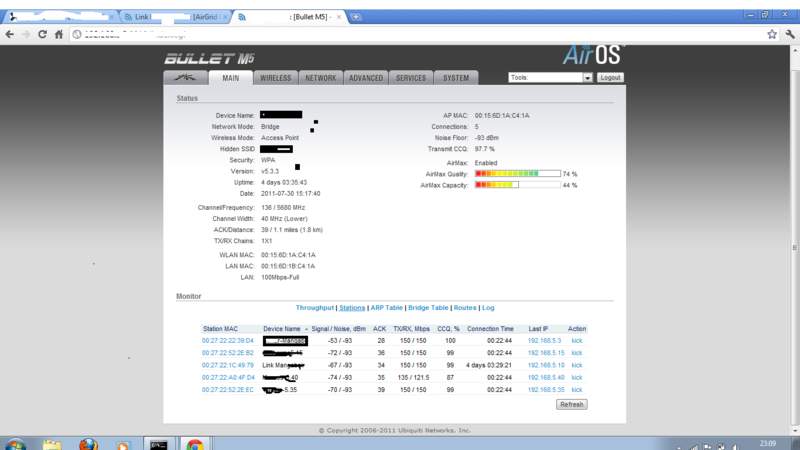The width and height of the screenshot is (800, 450).
Task: Open the ADVANCED tab
Action: pos(366,78)
